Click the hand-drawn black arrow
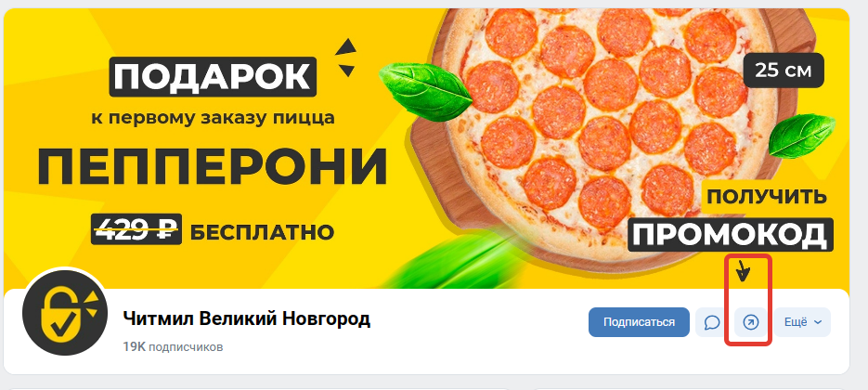The image size is (868, 390). [x=743, y=271]
